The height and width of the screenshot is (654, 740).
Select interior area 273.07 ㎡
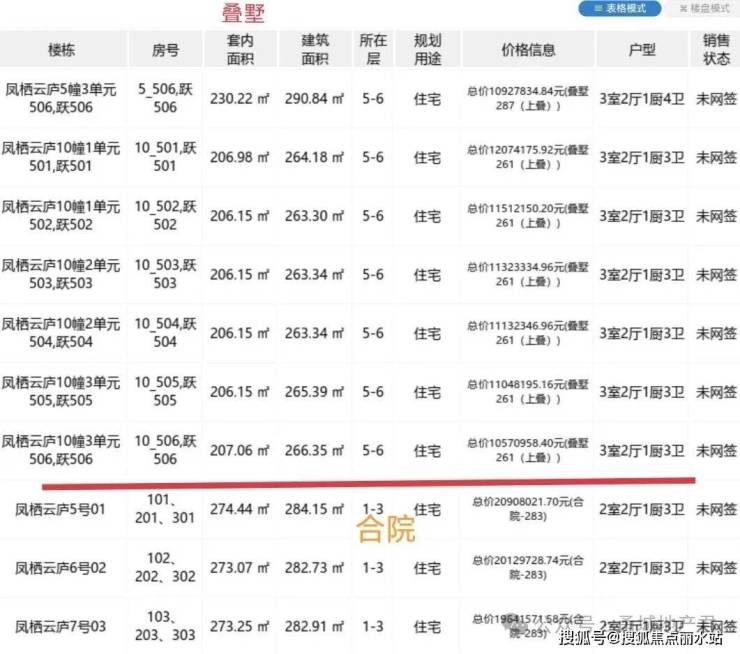(240, 568)
